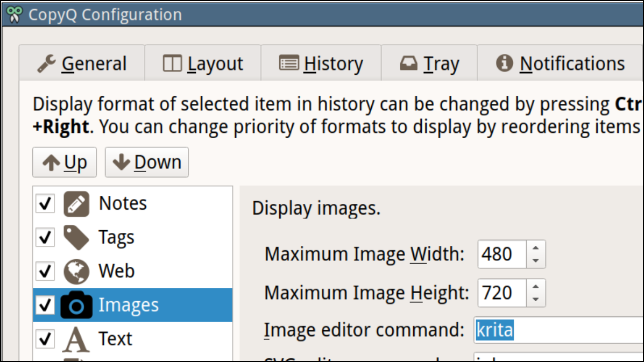Toggle the Notes checkbox
The image size is (644, 362).
click(x=45, y=203)
